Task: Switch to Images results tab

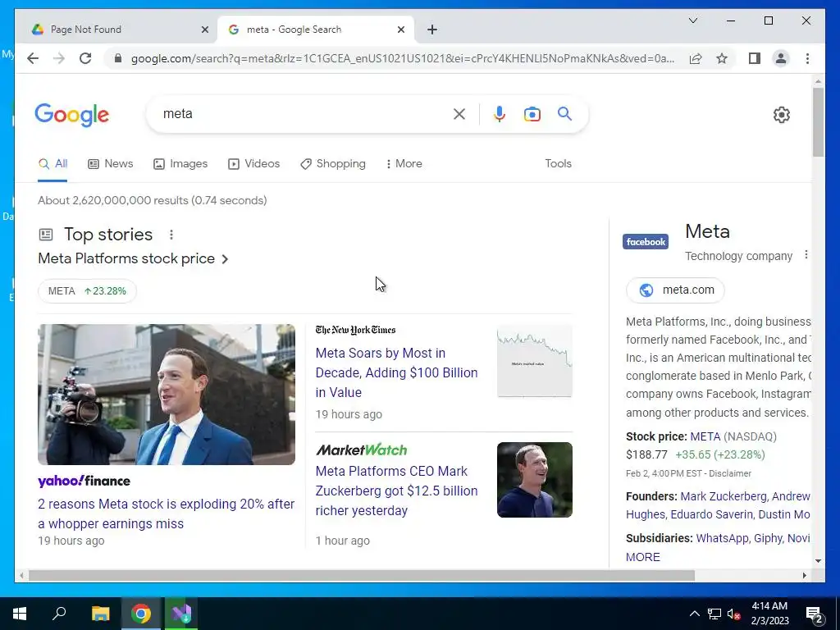Action: (x=180, y=163)
